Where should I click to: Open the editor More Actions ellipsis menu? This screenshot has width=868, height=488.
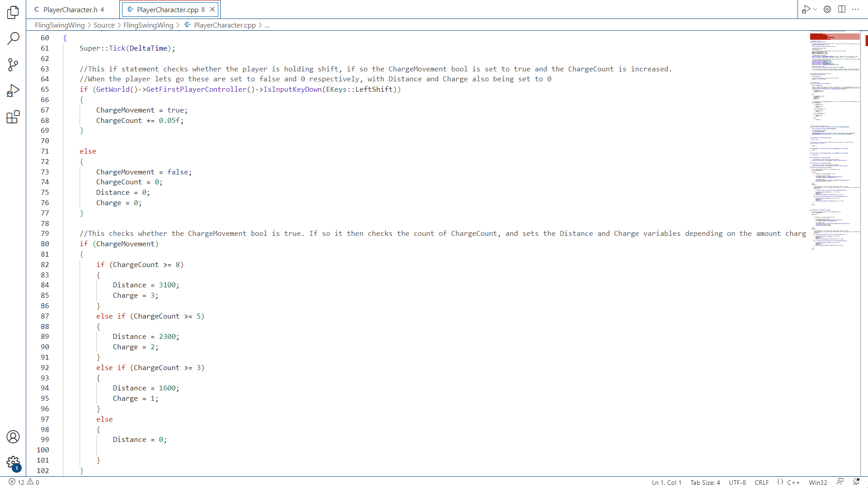[855, 9]
